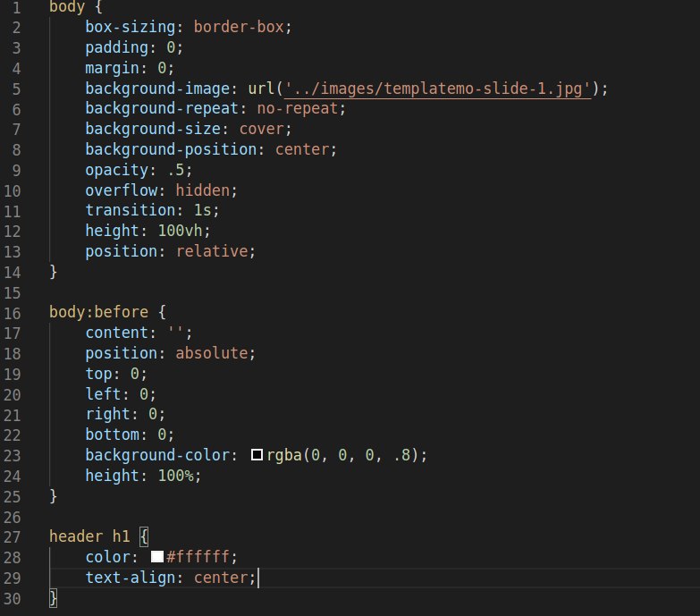The width and height of the screenshot is (700, 616).
Task: Click the '1s' transition value
Action: pyautogui.click(x=202, y=210)
